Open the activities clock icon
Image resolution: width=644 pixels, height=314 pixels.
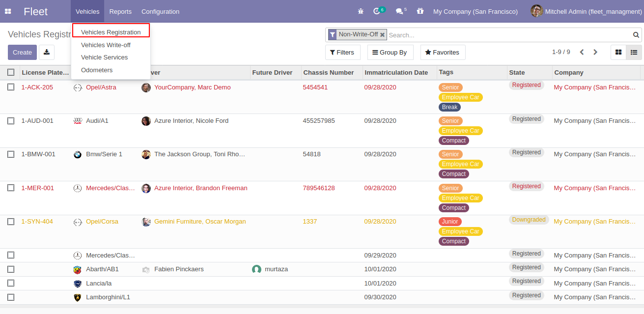[x=377, y=11]
